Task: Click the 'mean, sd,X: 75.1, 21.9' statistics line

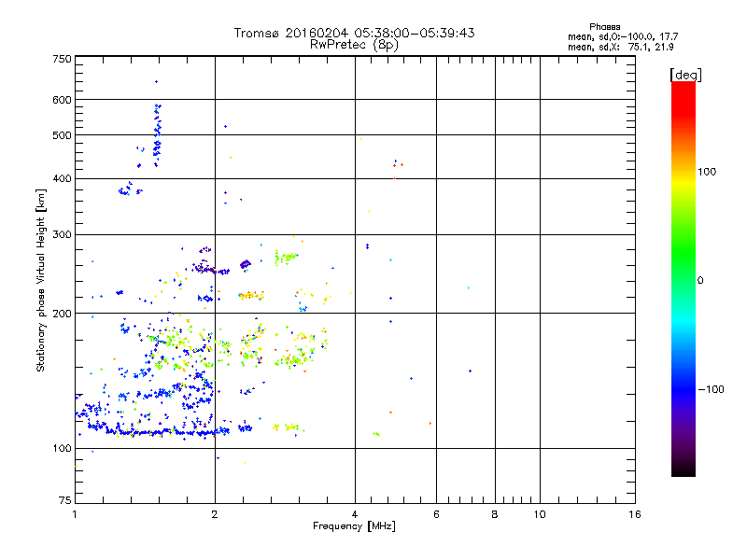Action: coord(620,47)
